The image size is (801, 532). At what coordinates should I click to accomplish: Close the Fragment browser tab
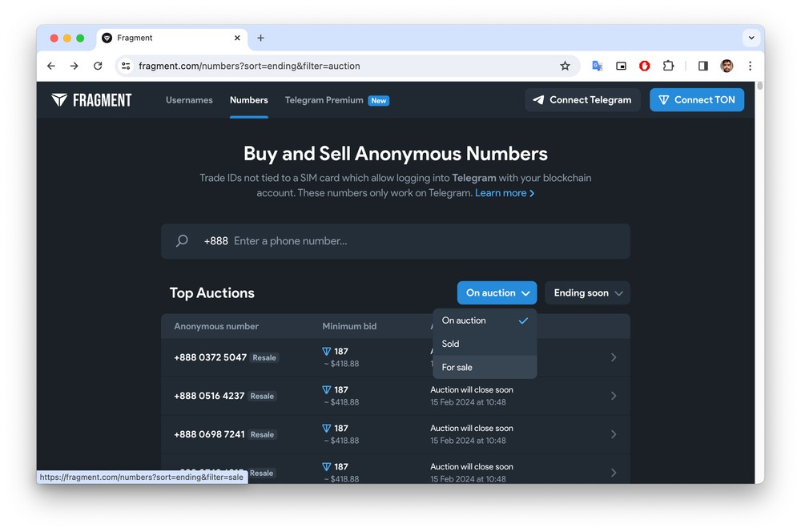tap(237, 38)
